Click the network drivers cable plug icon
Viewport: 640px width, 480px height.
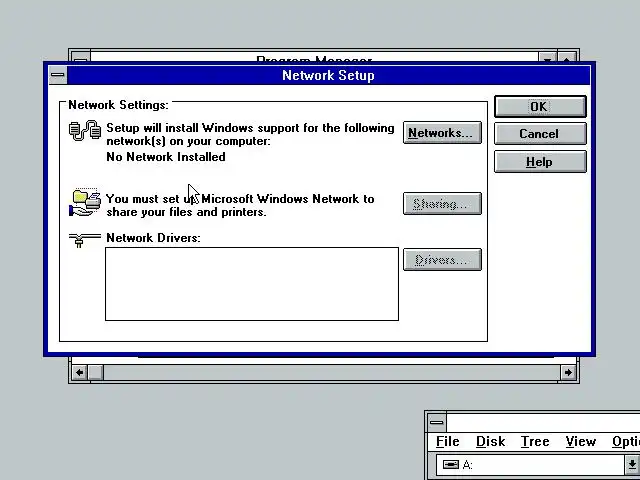pyautogui.click(x=84, y=240)
